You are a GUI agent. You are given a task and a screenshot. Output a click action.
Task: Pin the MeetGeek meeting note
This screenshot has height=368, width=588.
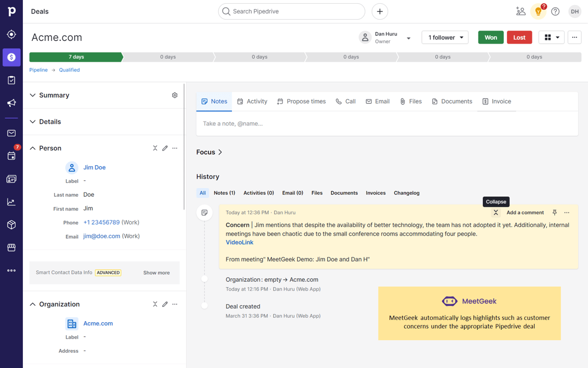pyautogui.click(x=554, y=212)
